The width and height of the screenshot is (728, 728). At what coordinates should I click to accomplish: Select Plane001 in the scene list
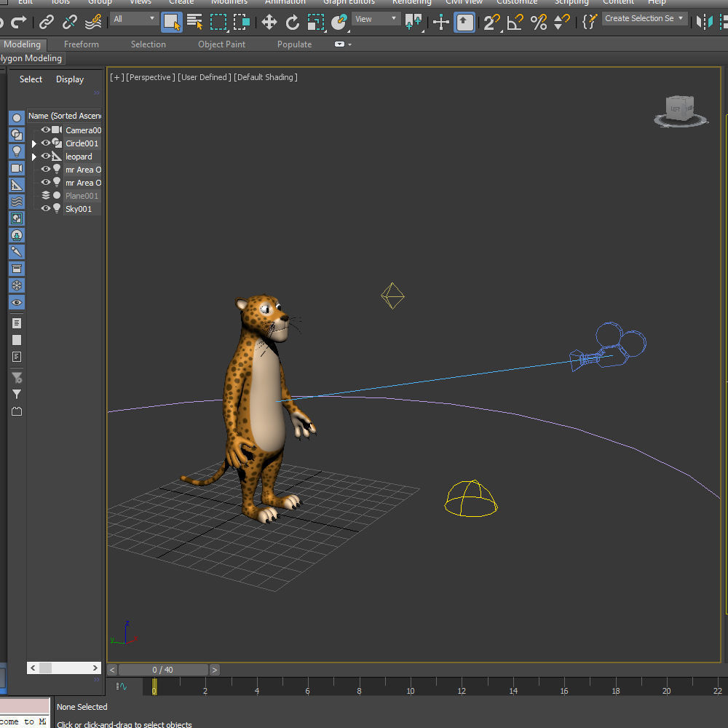82,196
